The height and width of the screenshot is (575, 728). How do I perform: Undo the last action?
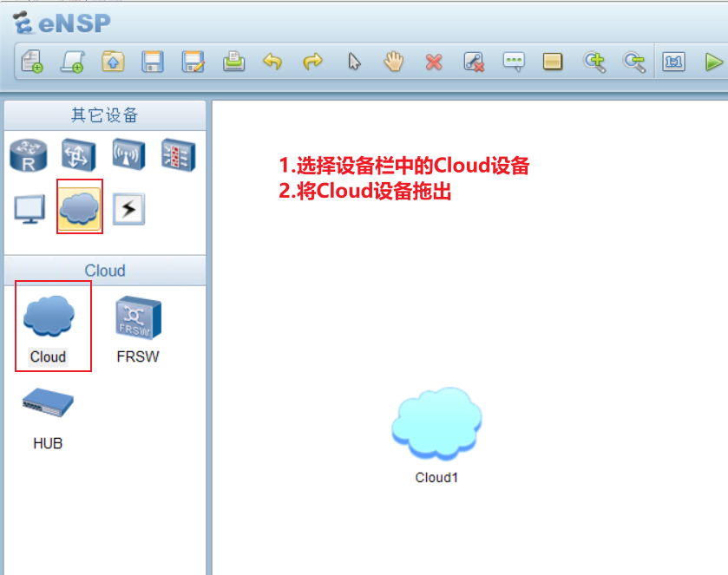(272, 62)
